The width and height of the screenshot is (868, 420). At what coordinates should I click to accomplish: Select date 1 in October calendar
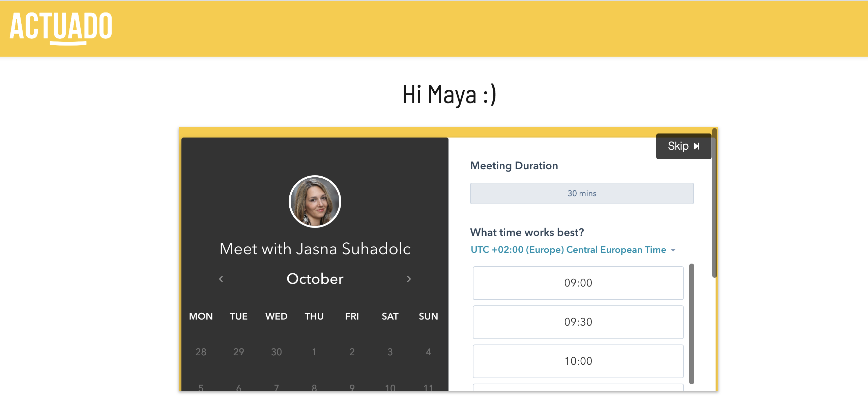pos(314,352)
